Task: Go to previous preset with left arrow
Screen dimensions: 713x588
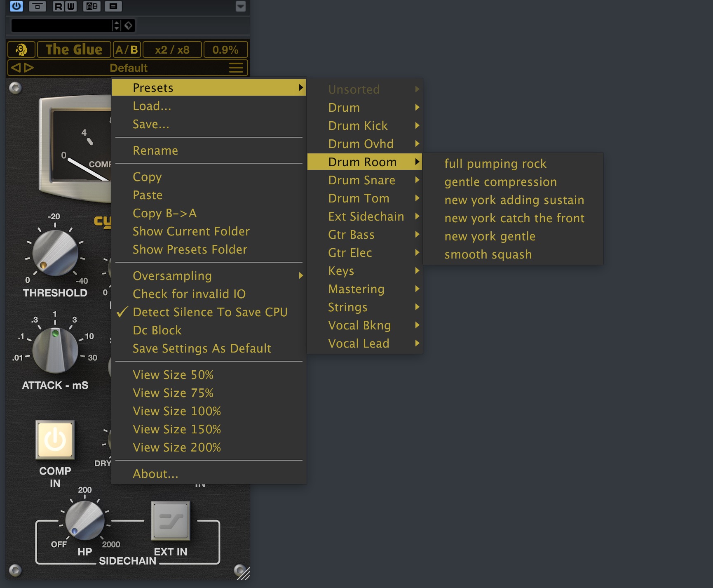Action: (x=16, y=68)
